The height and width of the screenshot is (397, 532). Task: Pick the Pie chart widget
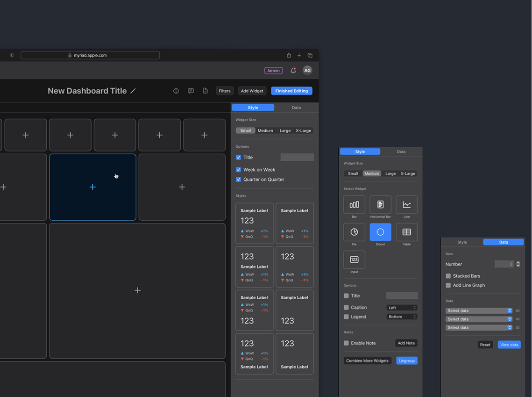(354, 233)
